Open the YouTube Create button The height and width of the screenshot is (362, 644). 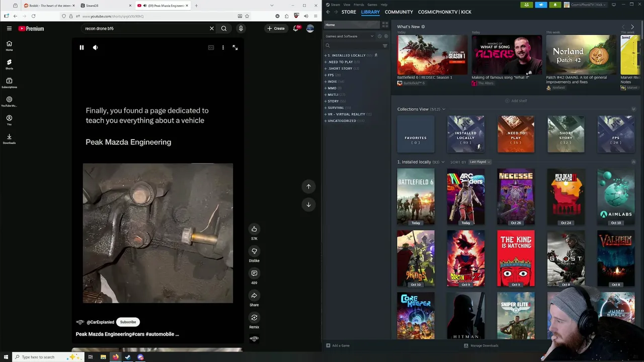[x=276, y=29]
